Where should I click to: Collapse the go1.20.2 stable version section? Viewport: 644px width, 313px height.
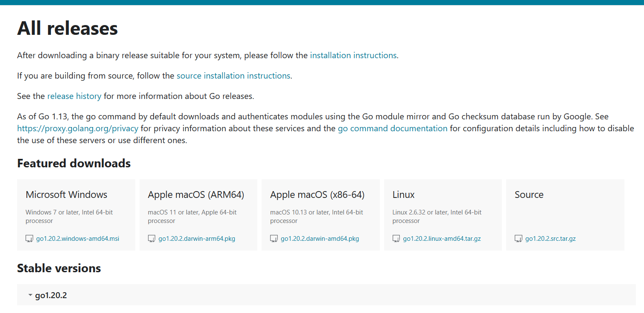coord(30,295)
